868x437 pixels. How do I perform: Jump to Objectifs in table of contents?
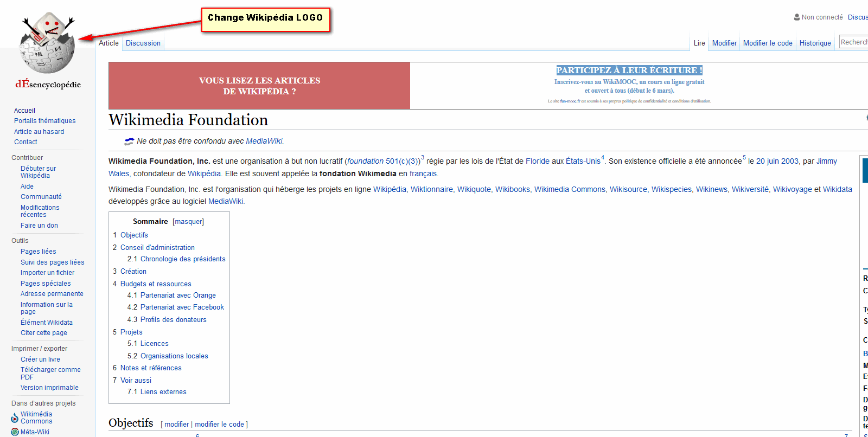tap(134, 235)
